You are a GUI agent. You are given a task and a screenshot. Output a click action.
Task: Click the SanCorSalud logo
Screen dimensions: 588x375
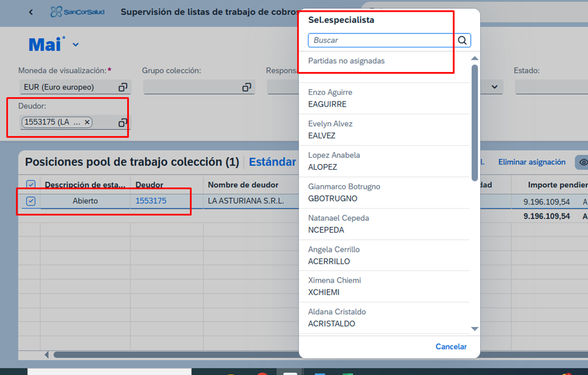tap(77, 12)
